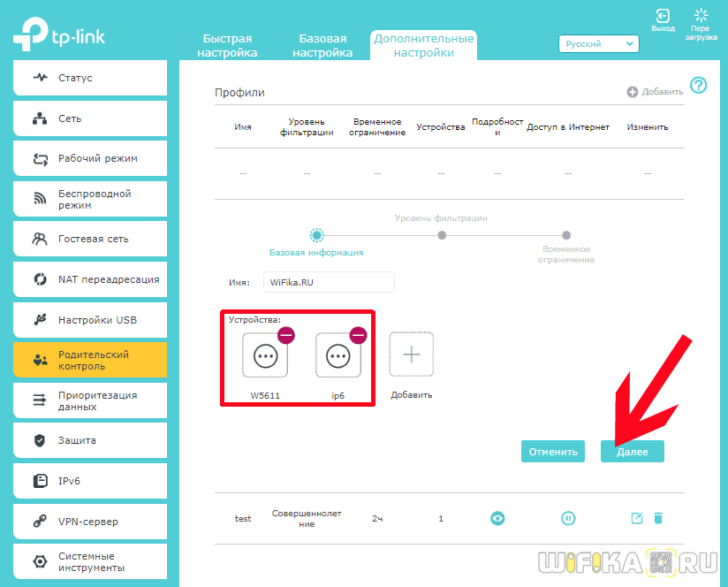
Task: Click the W5611 device label
Action: 265,396
